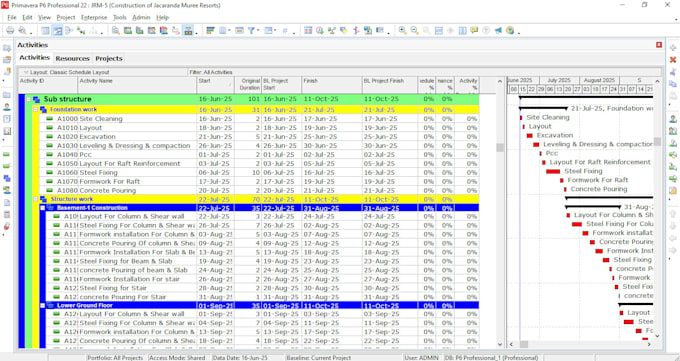Click the Schedule clock icon

point(320,30)
